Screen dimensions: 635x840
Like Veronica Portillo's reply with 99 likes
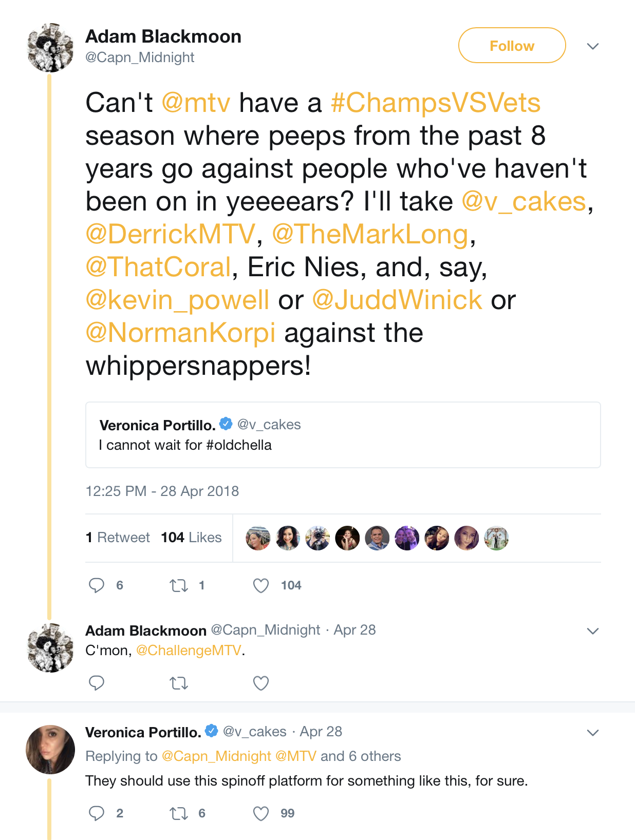click(x=261, y=813)
